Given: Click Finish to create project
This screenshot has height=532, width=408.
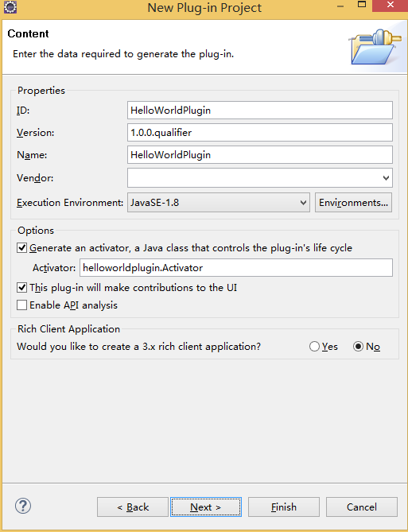Looking at the screenshot, I should [x=284, y=507].
